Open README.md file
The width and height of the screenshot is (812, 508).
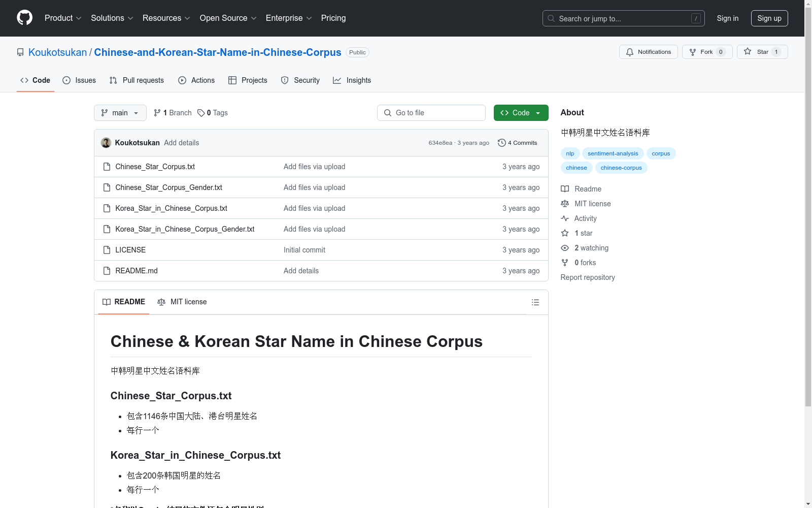[137, 271]
